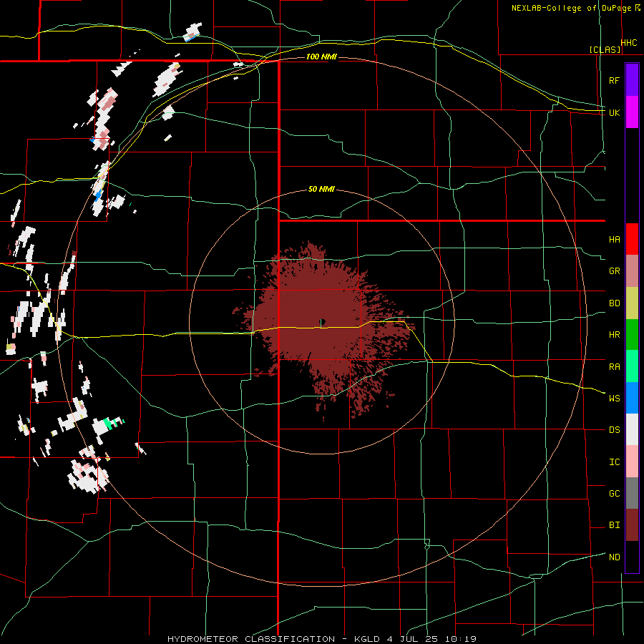This screenshot has height=644, width=644.
Task: Select the HR green legend swatch
Action: (x=632, y=335)
